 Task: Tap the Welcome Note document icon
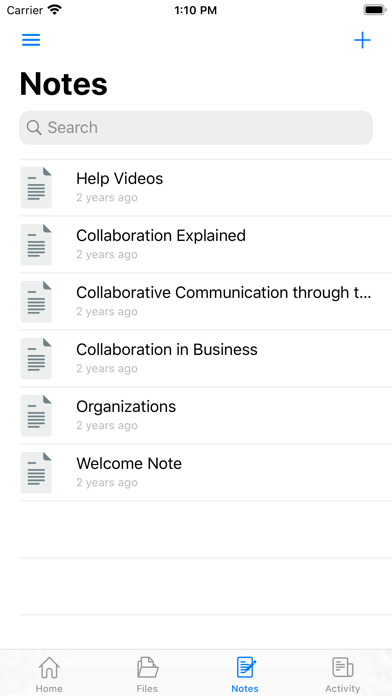(x=36, y=473)
